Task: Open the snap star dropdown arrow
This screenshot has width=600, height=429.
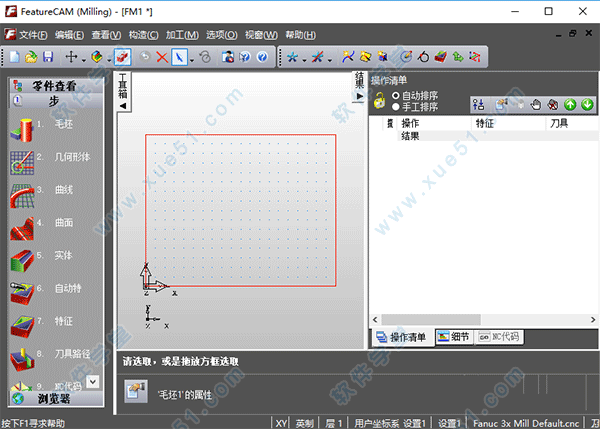Action: click(x=304, y=59)
